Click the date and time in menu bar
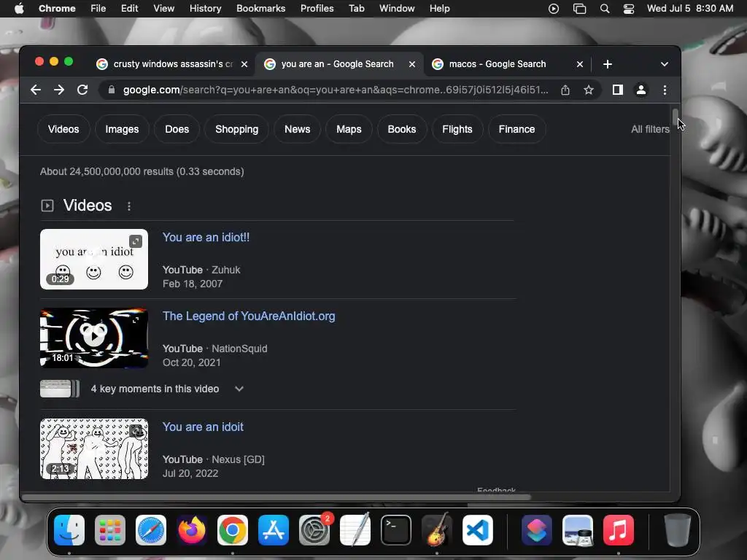Image resolution: width=747 pixels, height=560 pixels. point(690,9)
